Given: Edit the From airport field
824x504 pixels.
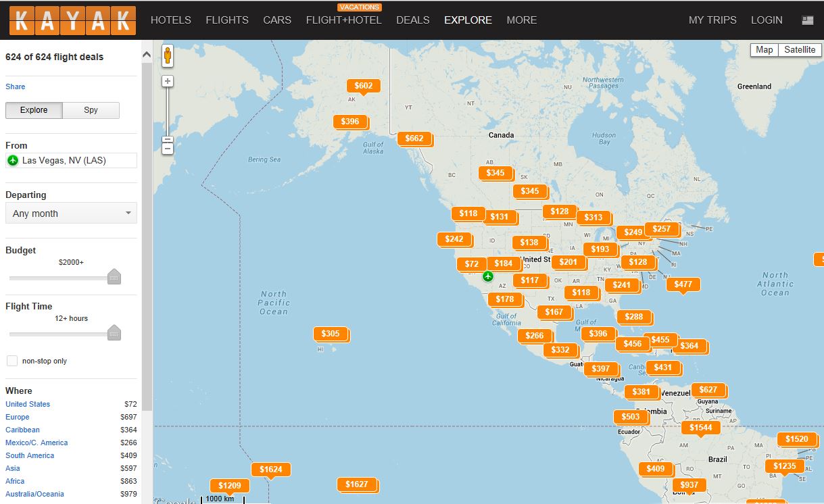Looking at the screenshot, I should pyautogui.click(x=71, y=161).
